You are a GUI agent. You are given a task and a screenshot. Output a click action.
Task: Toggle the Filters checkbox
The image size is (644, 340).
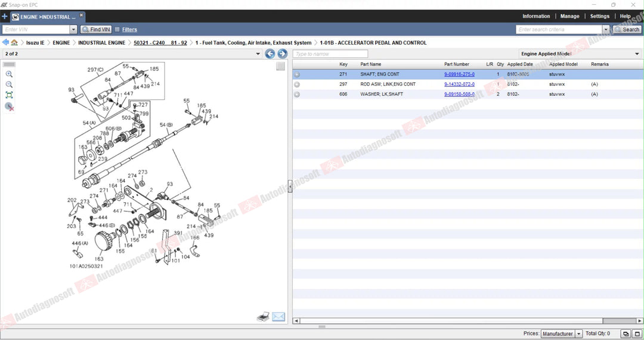pos(117,30)
